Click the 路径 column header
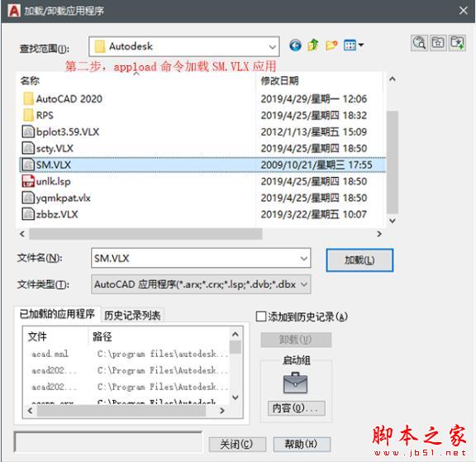The image size is (476, 462). pyautogui.click(x=159, y=336)
